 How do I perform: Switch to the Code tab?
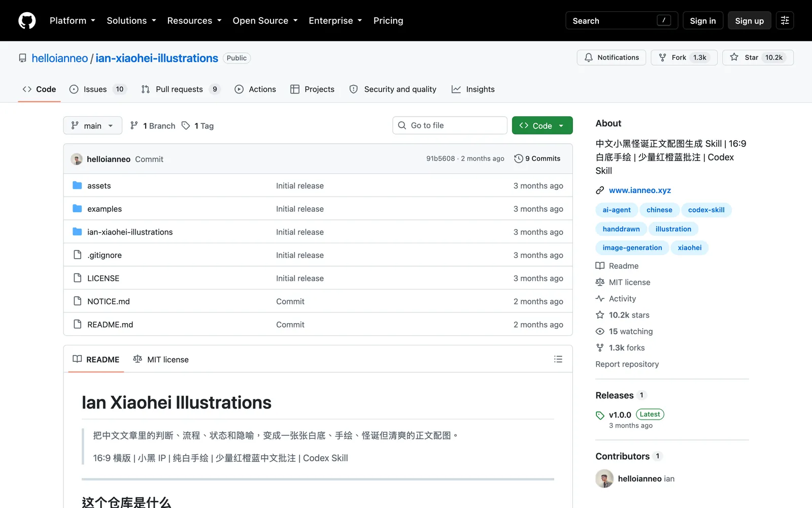click(x=39, y=89)
